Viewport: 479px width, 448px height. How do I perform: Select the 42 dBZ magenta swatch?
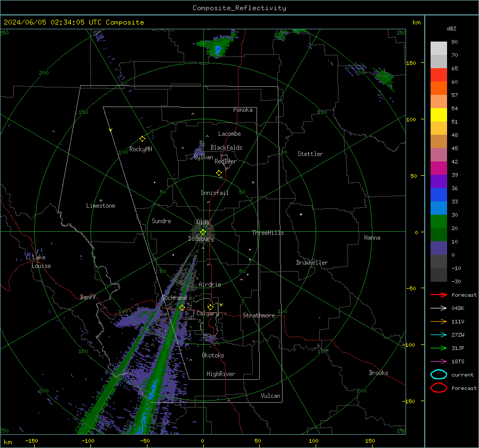[439, 168]
